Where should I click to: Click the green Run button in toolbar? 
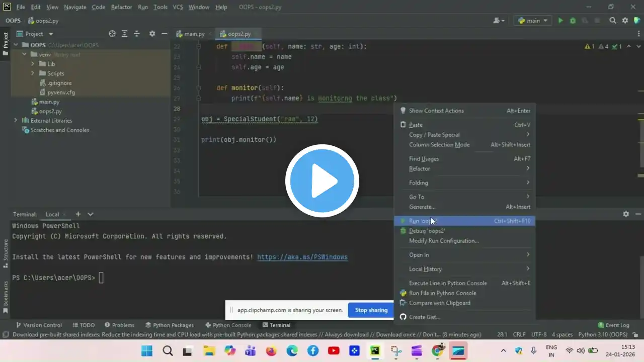pyautogui.click(x=560, y=21)
